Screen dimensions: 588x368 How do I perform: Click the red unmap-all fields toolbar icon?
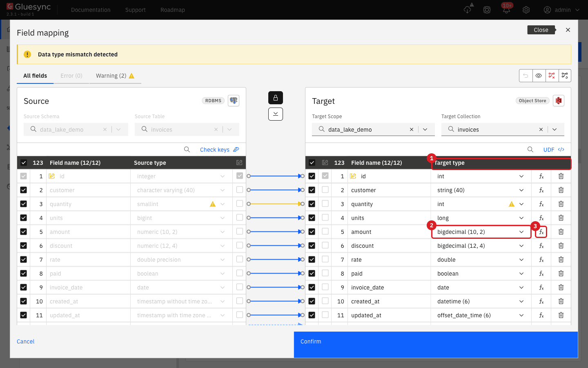pyautogui.click(x=552, y=76)
